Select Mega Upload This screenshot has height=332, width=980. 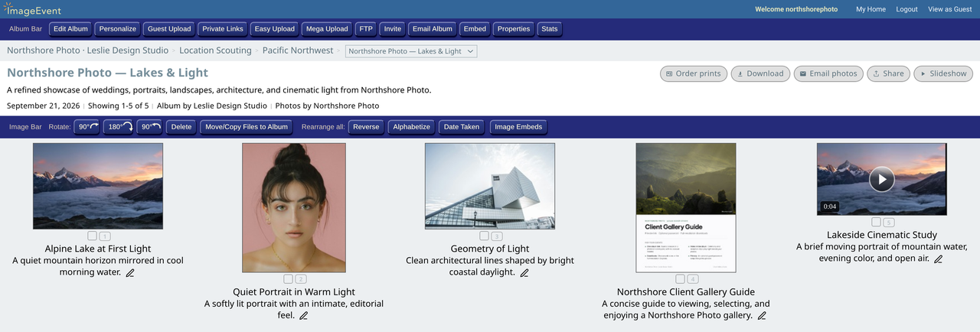point(327,29)
